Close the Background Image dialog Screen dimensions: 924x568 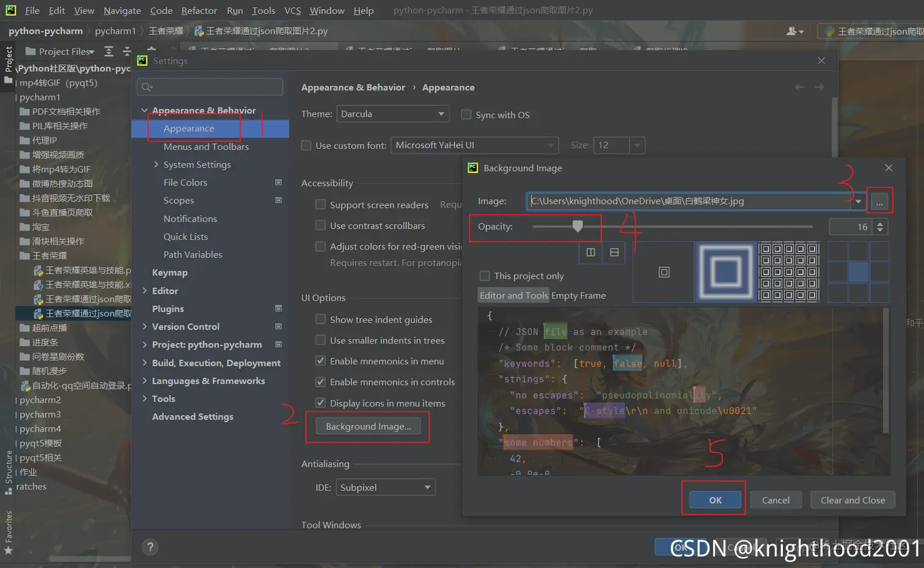889,168
